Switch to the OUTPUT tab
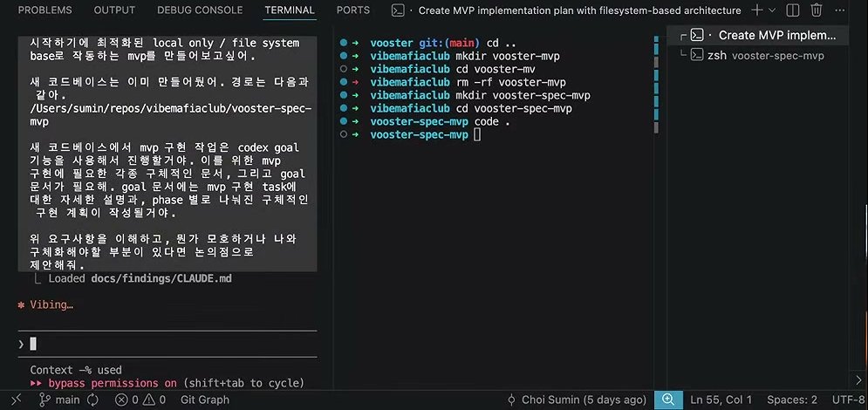Viewport: 868px width, 410px height. pos(114,10)
